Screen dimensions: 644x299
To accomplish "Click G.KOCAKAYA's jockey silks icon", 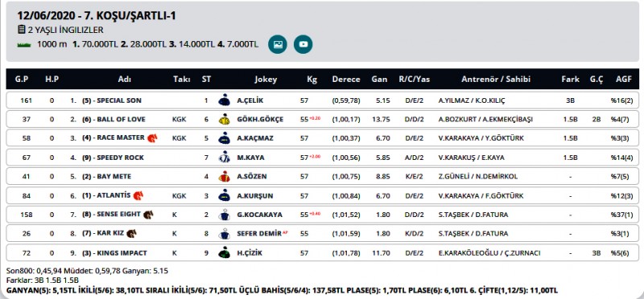I will (224, 215).
